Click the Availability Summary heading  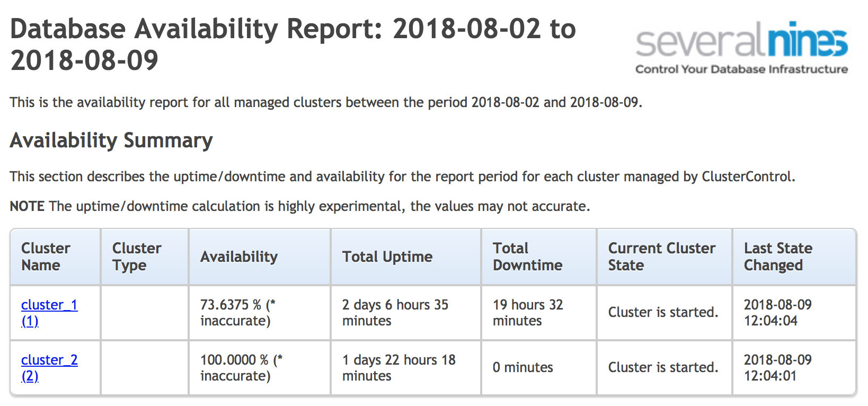pyautogui.click(x=111, y=140)
